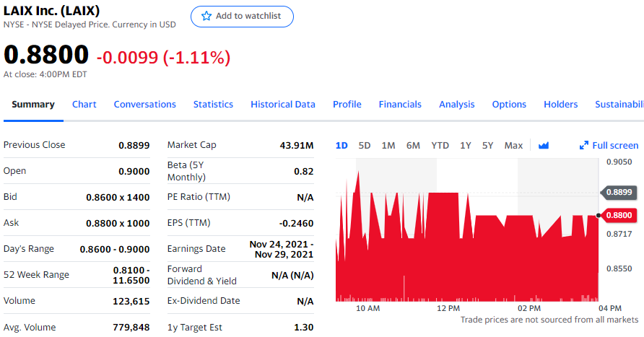Show YTD chart range
Image resolution: width=644 pixels, height=337 pixels.
tap(440, 145)
